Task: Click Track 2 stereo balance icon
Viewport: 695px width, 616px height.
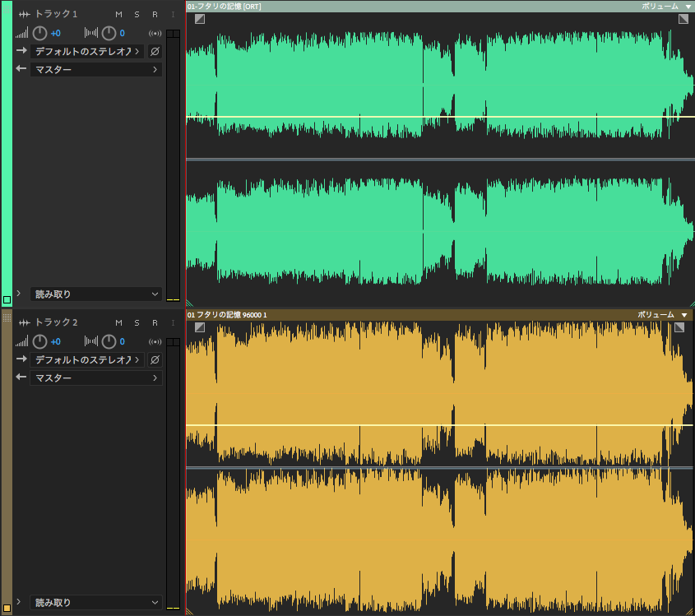Action: point(91,341)
